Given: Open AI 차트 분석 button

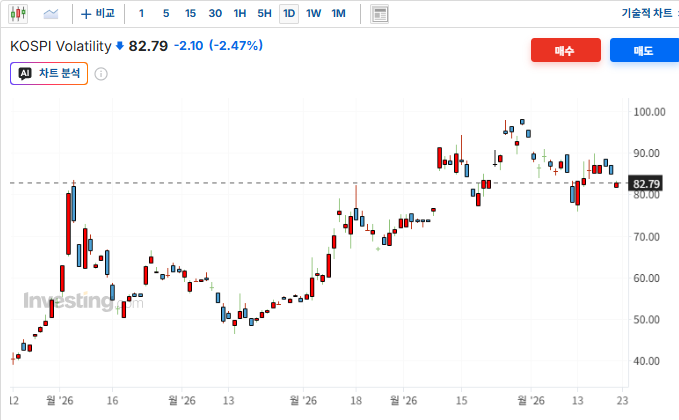Looking at the screenshot, I should [49, 74].
